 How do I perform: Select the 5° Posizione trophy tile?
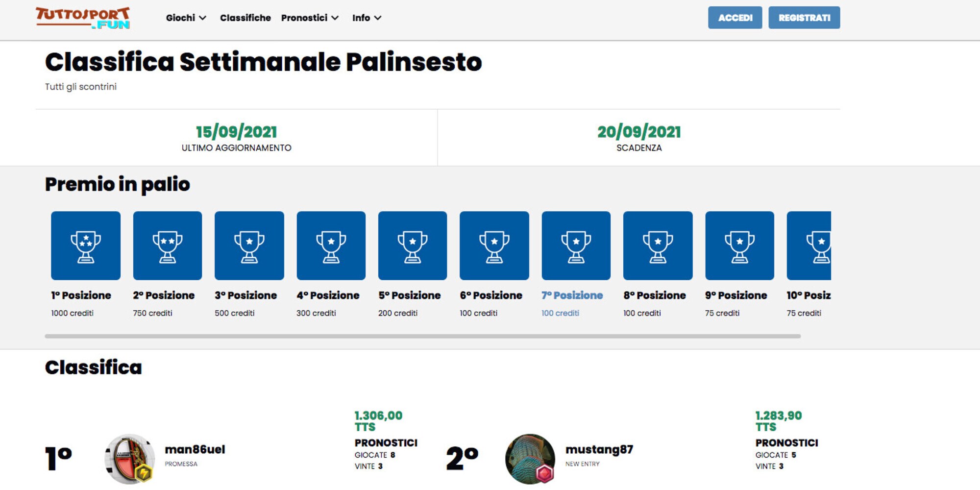(413, 245)
